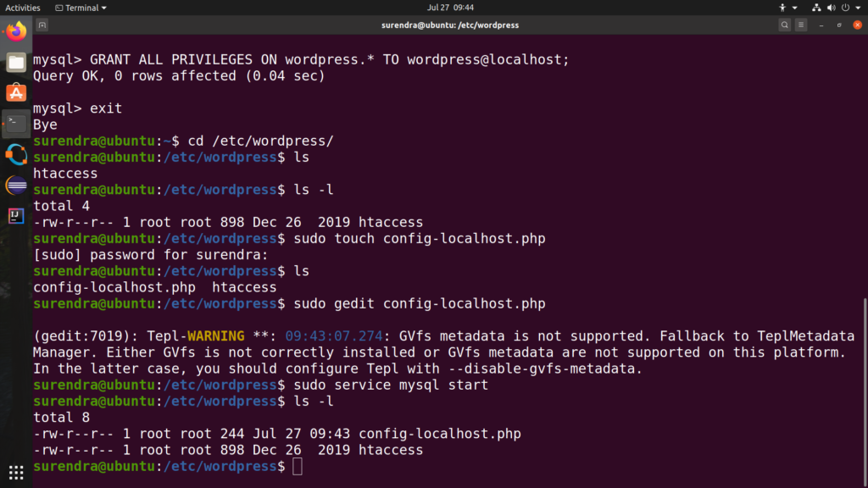The height and width of the screenshot is (488, 868).
Task: Click the shell prompt after /etc/wordpress$
Action: [x=298, y=466]
